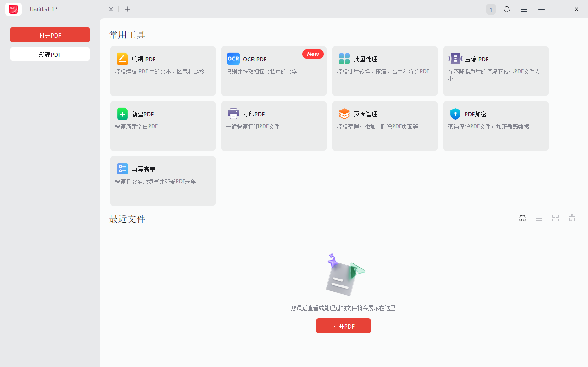Toggle the incognito hat-and-glasses icon beside 最近文件
The height and width of the screenshot is (367, 588).
(522, 219)
